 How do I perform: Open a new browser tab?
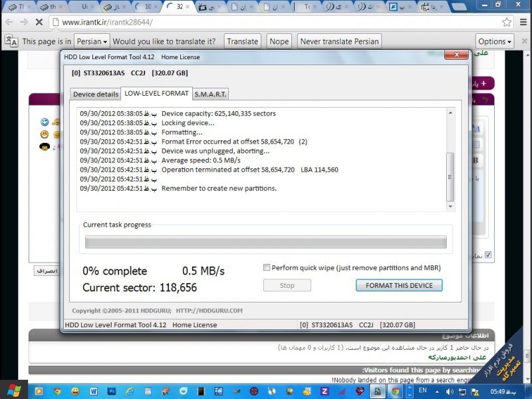coord(460,7)
